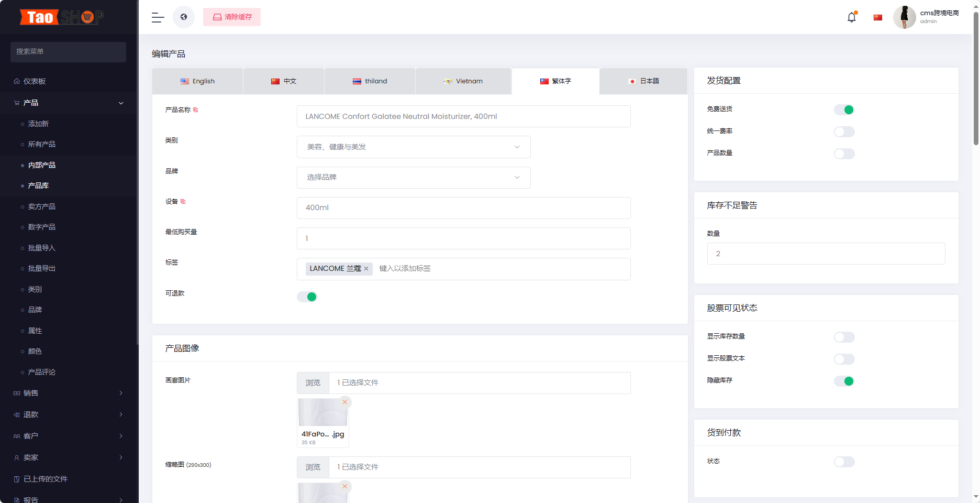Screen dimensions: 980x503
Task: Remove the gallery image 41FaPo jpg
Action: pos(344,402)
